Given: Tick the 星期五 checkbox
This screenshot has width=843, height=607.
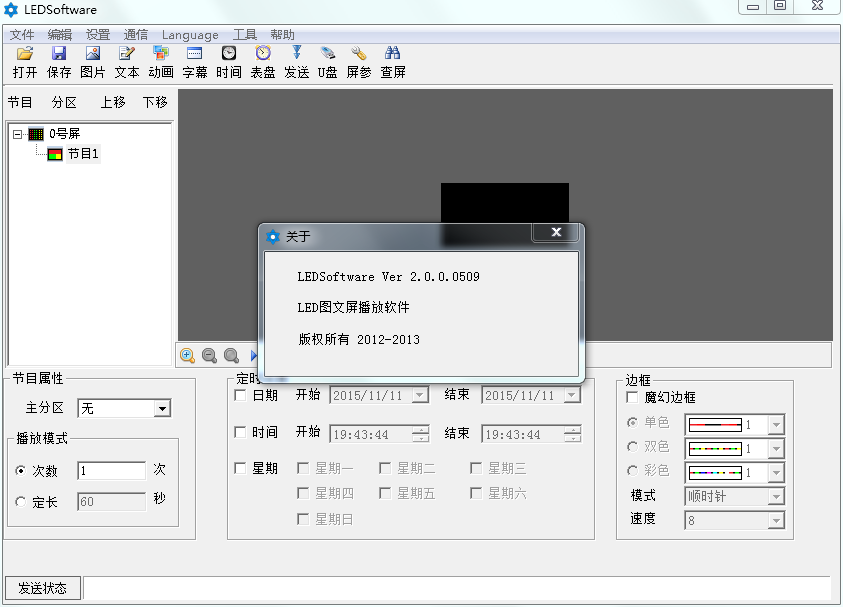Looking at the screenshot, I should pyautogui.click(x=385, y=494).
